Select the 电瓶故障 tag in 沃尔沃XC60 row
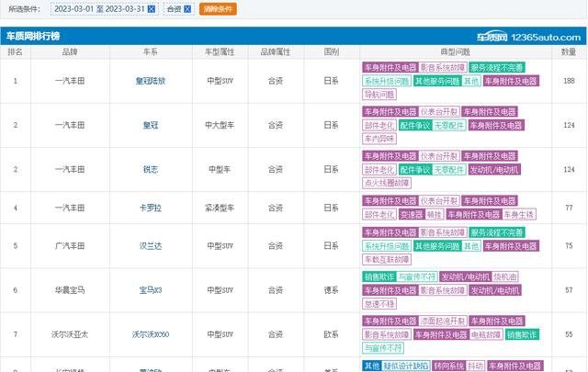 486,334
